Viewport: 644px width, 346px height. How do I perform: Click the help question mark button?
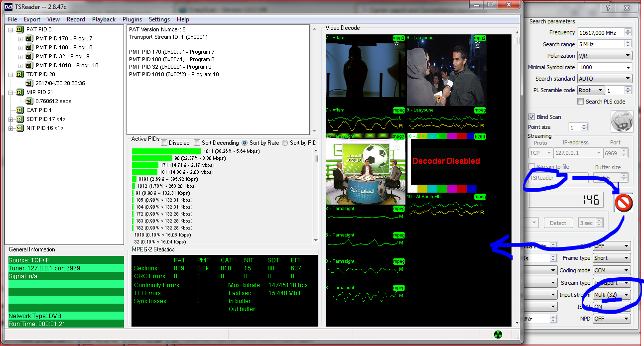(x=608, y=8)
